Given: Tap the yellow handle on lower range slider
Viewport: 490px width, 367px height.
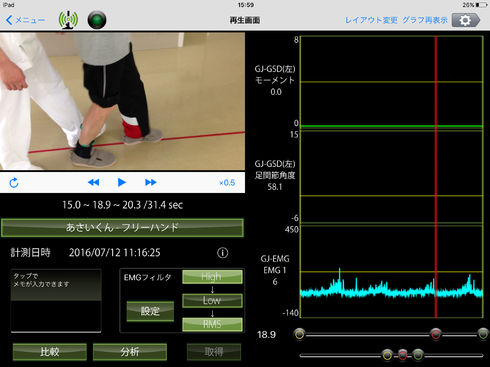Looking at the screenshot, I should [387, 355].
